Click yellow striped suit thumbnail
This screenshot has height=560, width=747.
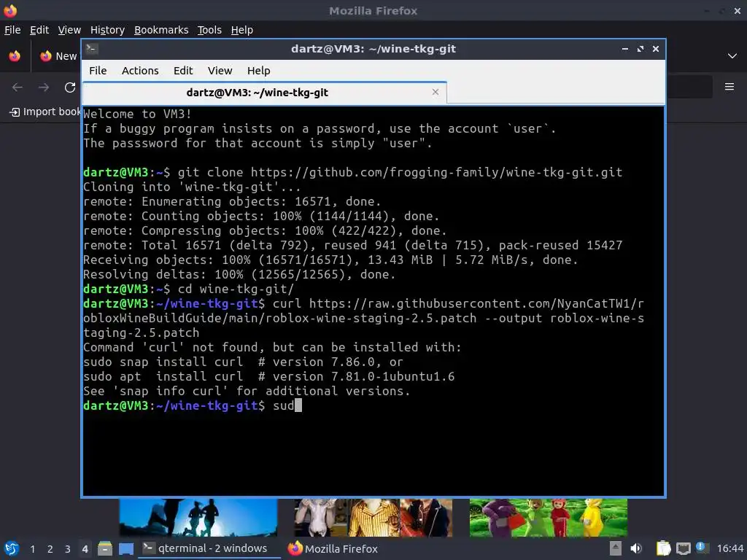point(373,518)
